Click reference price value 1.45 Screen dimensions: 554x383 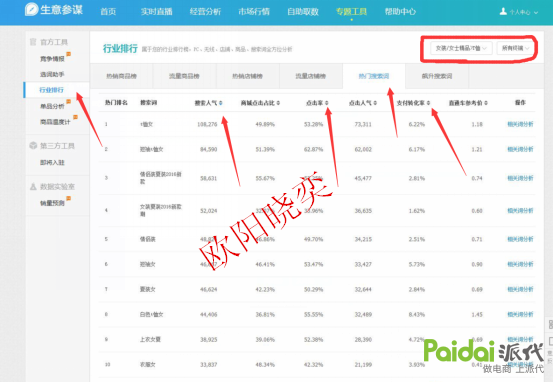pyautogui.click(x=477, y=314)
